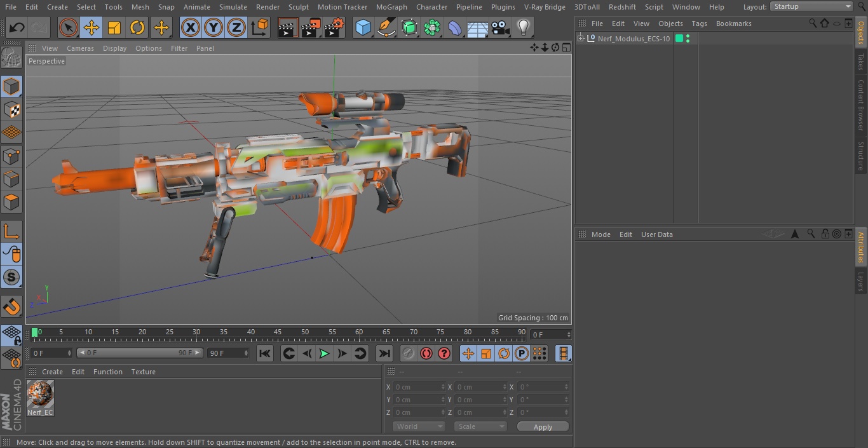Switch to Texture mode

[11, 109]
